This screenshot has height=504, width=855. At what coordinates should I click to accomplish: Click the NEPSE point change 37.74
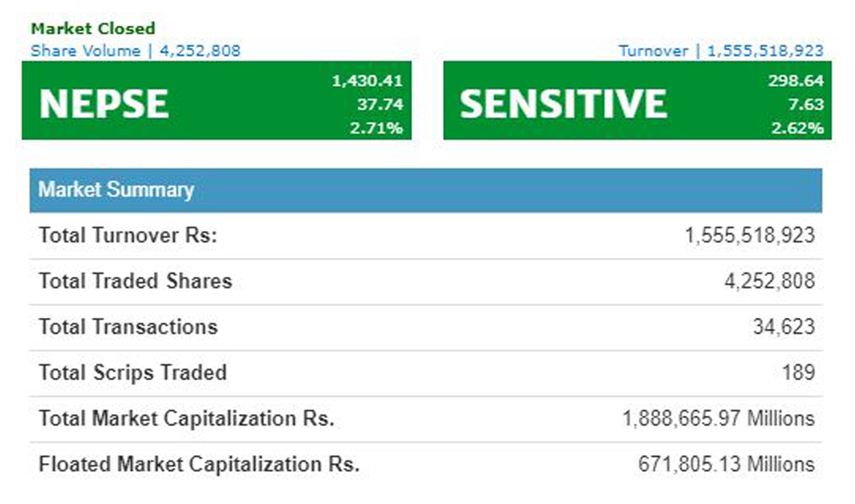point(382,105)
